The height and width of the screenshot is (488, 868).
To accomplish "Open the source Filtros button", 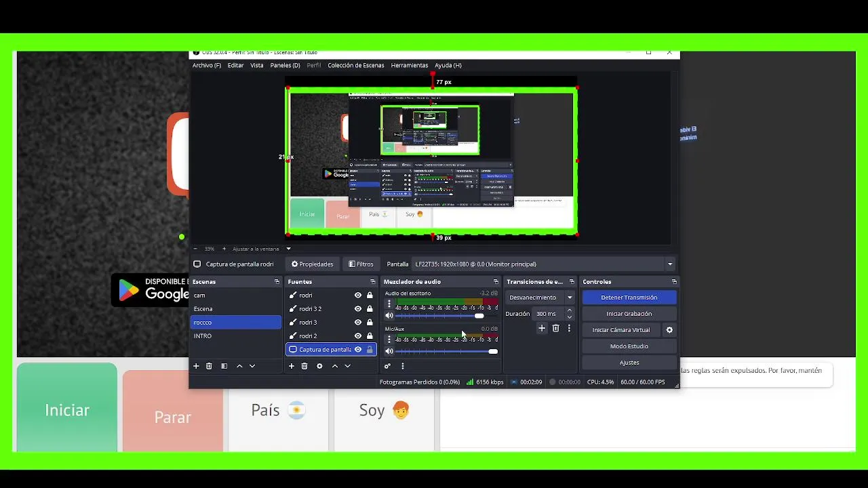I will pyautogui.click(x=361, y=264).
